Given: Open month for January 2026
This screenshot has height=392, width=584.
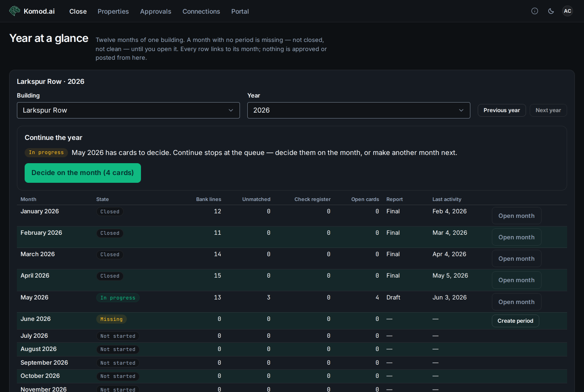Looking at the screenshot, I should [516, 216].
